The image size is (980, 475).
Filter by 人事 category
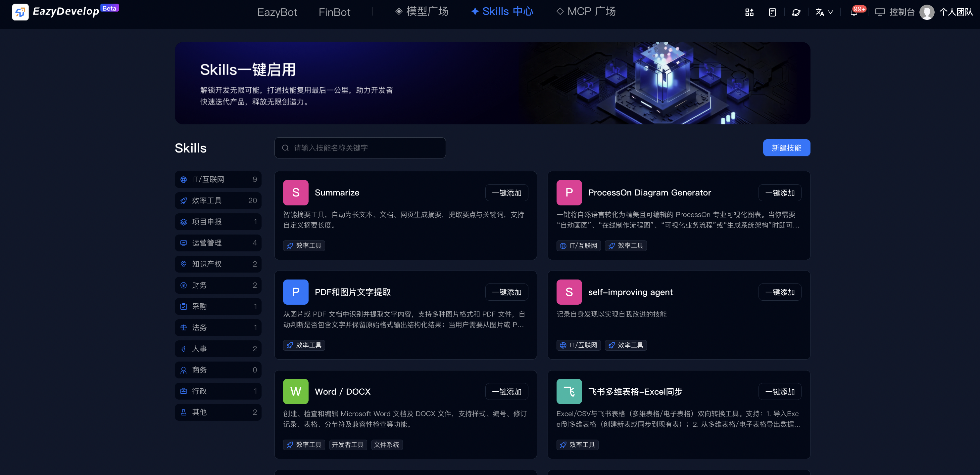[218, 348]
